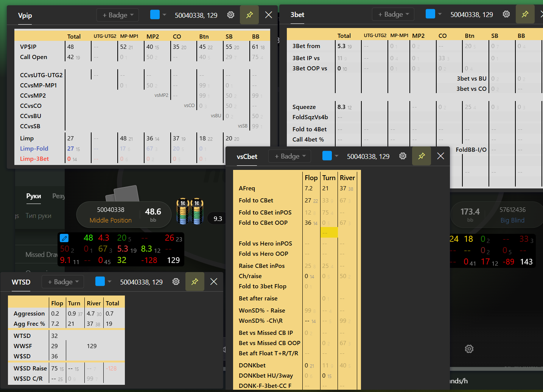
Task: Click blue color swatch in WTSD popup
Action: (100, 281)
